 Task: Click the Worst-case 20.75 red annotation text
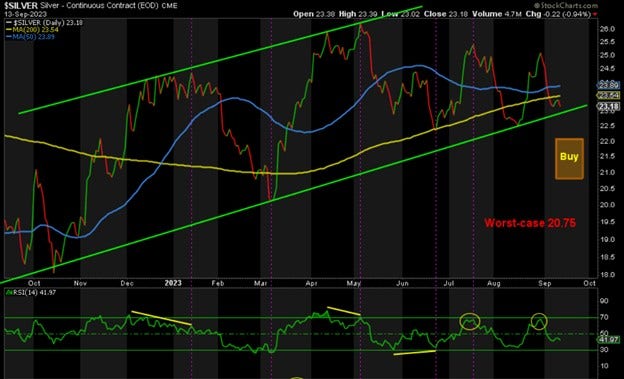click(530, 223)
